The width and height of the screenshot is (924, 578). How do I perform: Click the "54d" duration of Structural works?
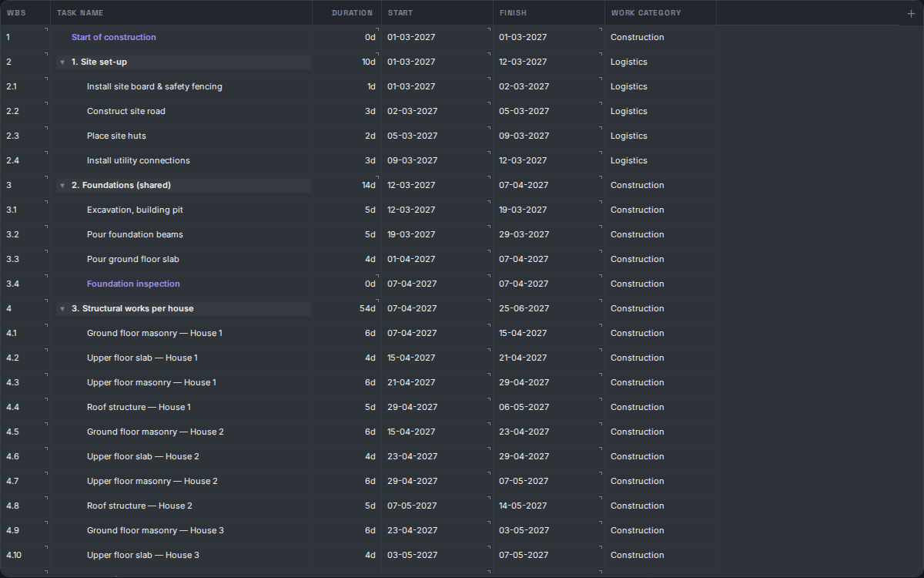click(x=368, y=308)
